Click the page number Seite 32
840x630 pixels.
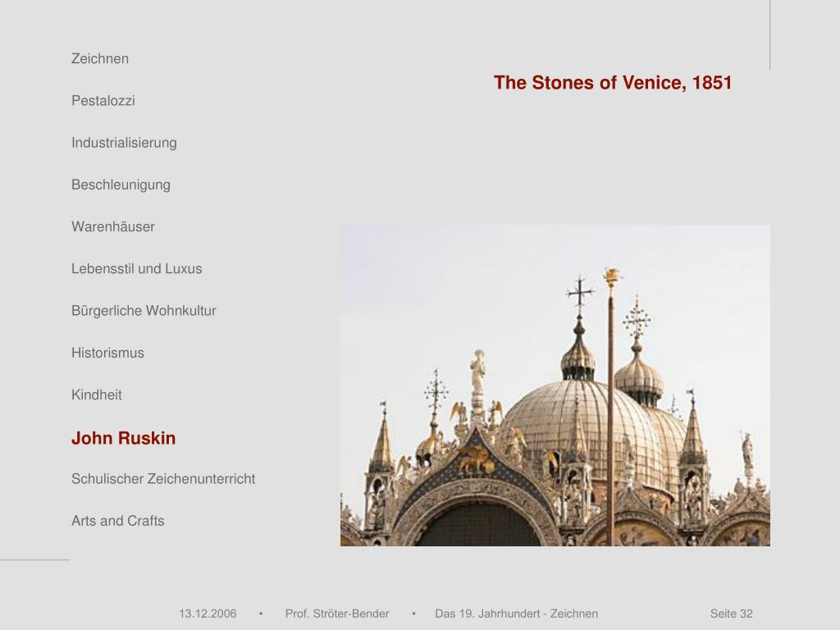tap(732, 614)
